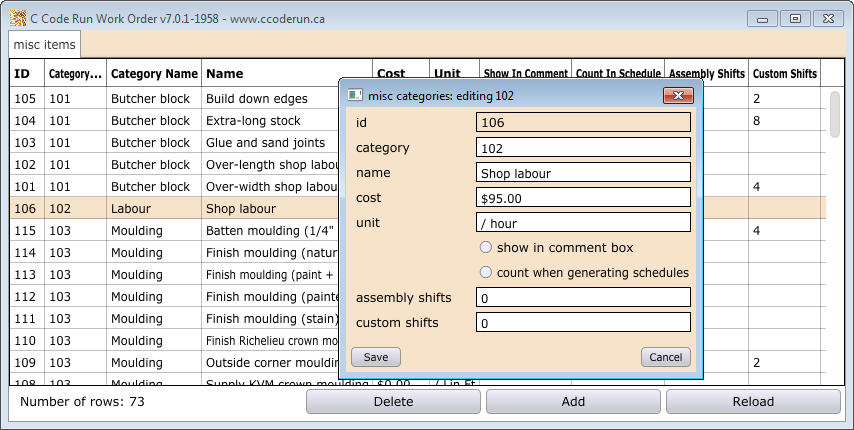Switch to the misc items tab

coord(44,45)
